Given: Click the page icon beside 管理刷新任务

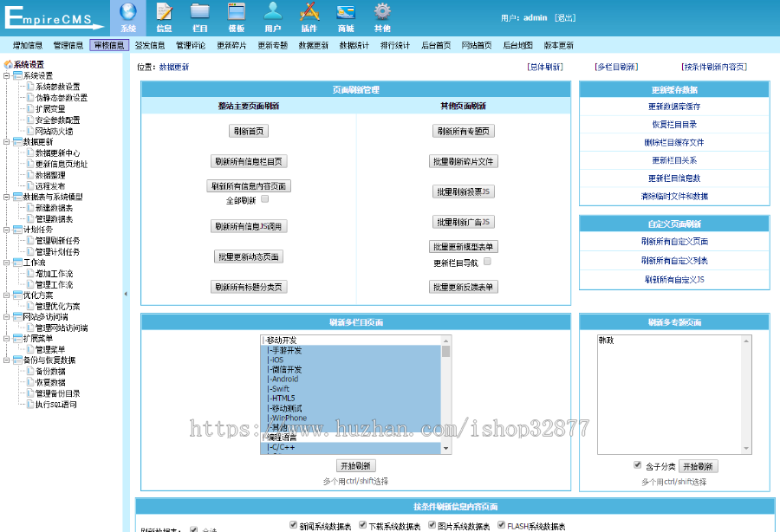Looking at the screenshot, I should click(30, 240).
